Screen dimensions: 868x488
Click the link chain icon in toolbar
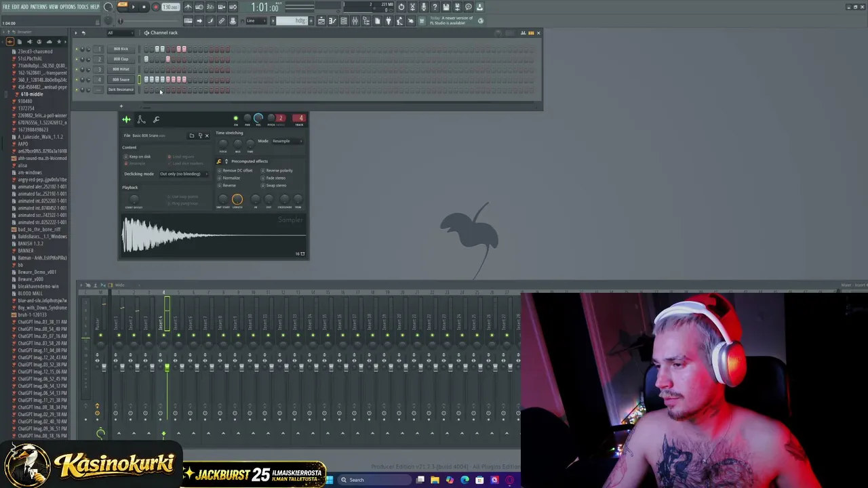point(222,21)
